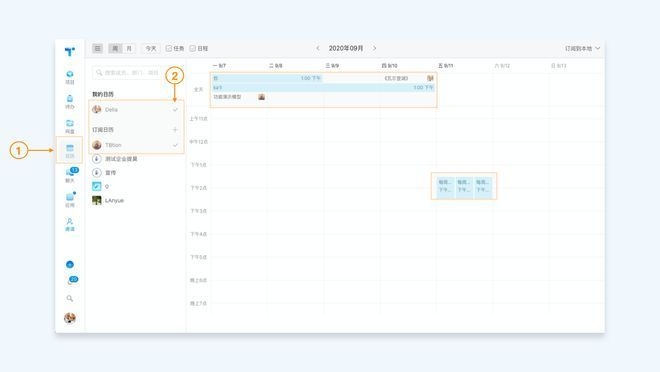Toggle the checkmark for Delia calendar
The height and width of the screenshot is (372, 660).
(x=175, y=110)
